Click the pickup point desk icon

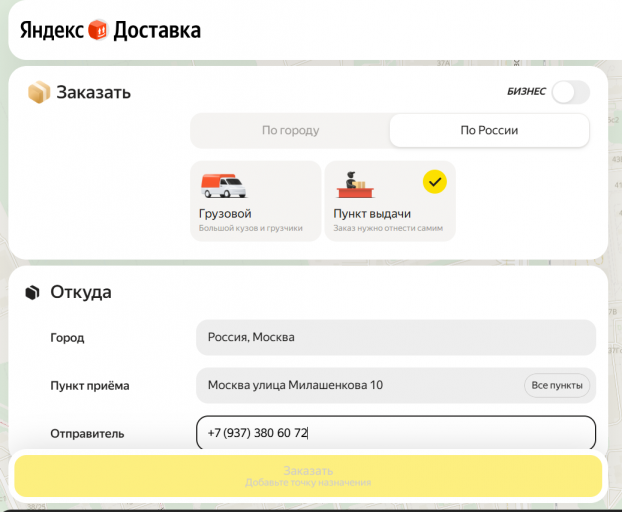[355, 185]
